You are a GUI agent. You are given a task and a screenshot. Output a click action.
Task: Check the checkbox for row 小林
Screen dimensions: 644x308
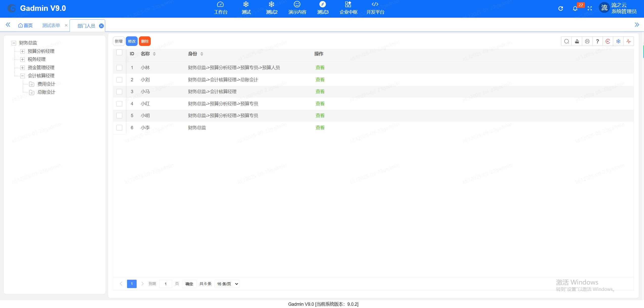click(x=119, y=68)
